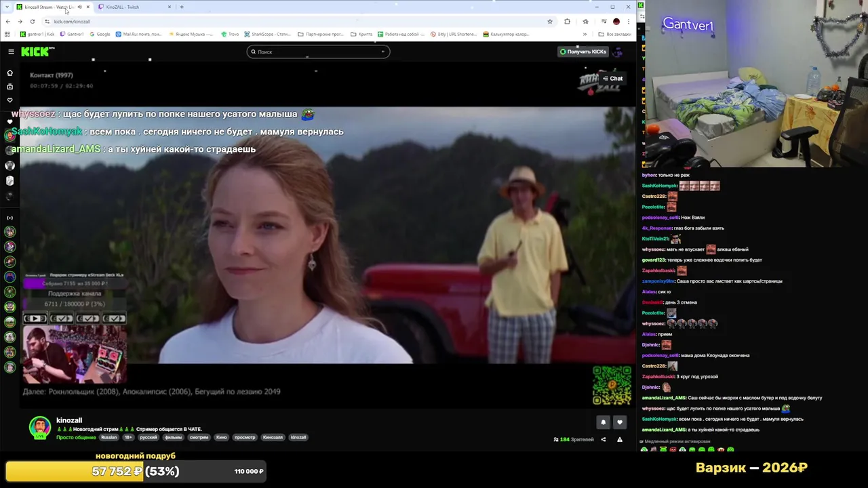Open the Chrome apps grid shortcut
This screenshot has width=868, height=488.
coord(7,34)
